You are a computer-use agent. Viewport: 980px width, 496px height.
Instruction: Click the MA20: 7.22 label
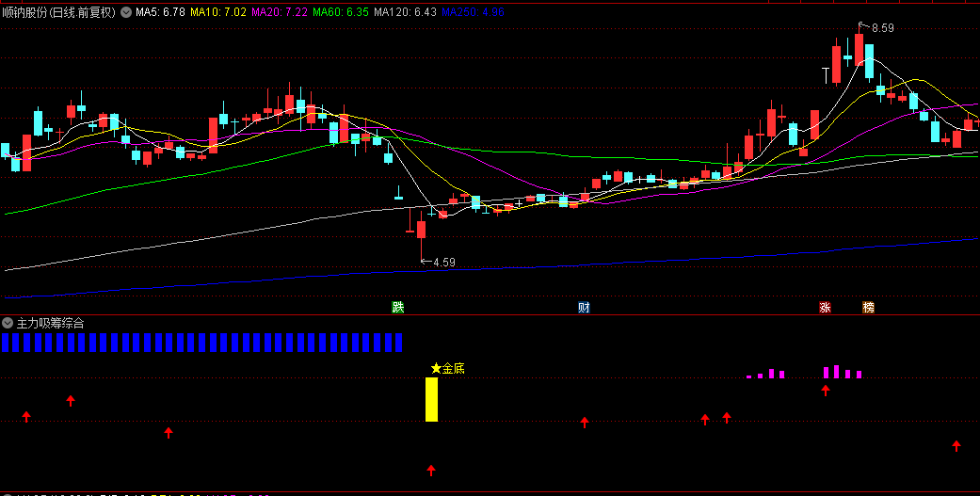coord(280,12)
